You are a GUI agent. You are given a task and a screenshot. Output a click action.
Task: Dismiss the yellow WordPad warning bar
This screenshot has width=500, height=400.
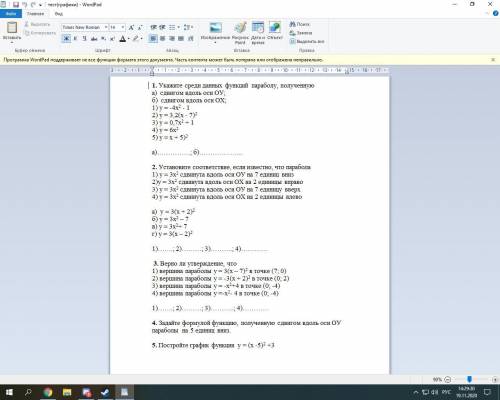click(493, 60)
